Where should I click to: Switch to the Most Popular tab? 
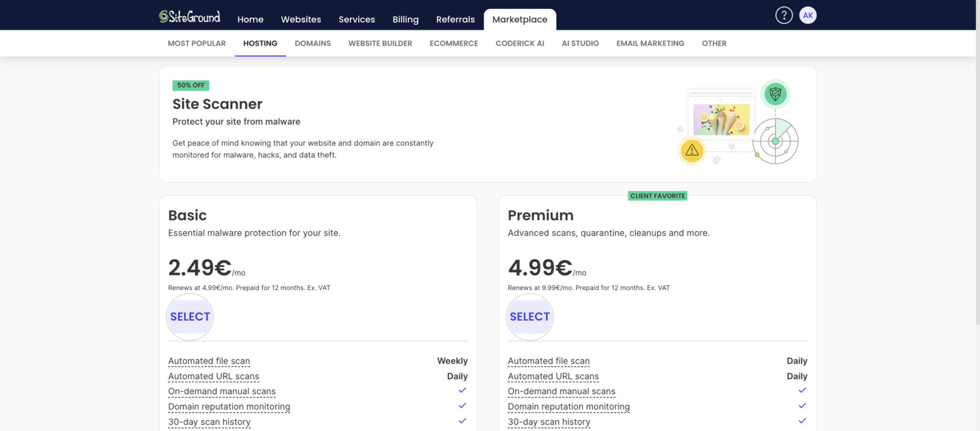196,43
